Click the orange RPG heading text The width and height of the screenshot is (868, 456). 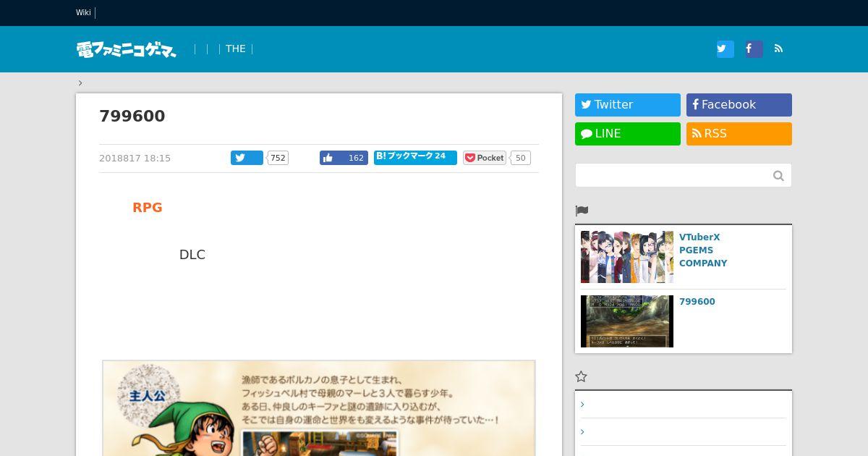point(148,208)
